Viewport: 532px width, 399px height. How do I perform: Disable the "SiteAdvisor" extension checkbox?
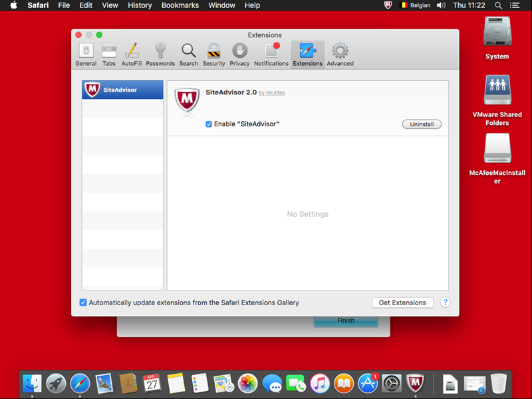[x=209, y=124]
